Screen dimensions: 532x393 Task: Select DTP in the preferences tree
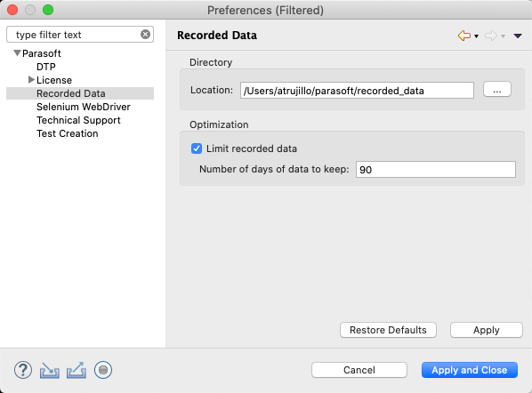[45, 67]
